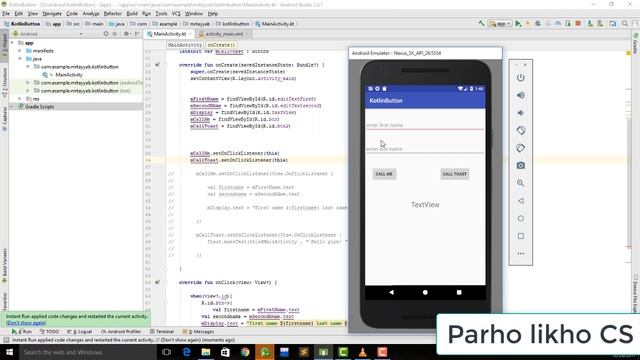Screen dimensions: 640x360
Task: Tap the phone screen Recents navigation button
Action: pos(459,292)
